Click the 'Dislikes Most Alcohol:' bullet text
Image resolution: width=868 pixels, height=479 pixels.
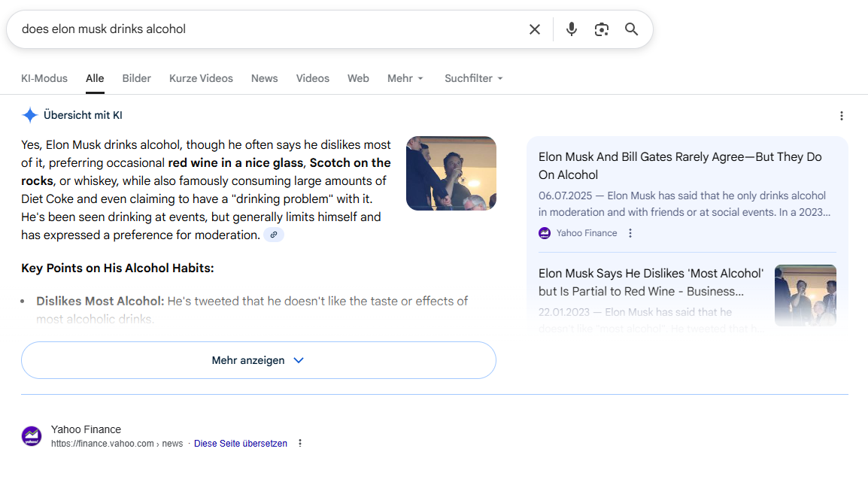(x=100, y=302)
